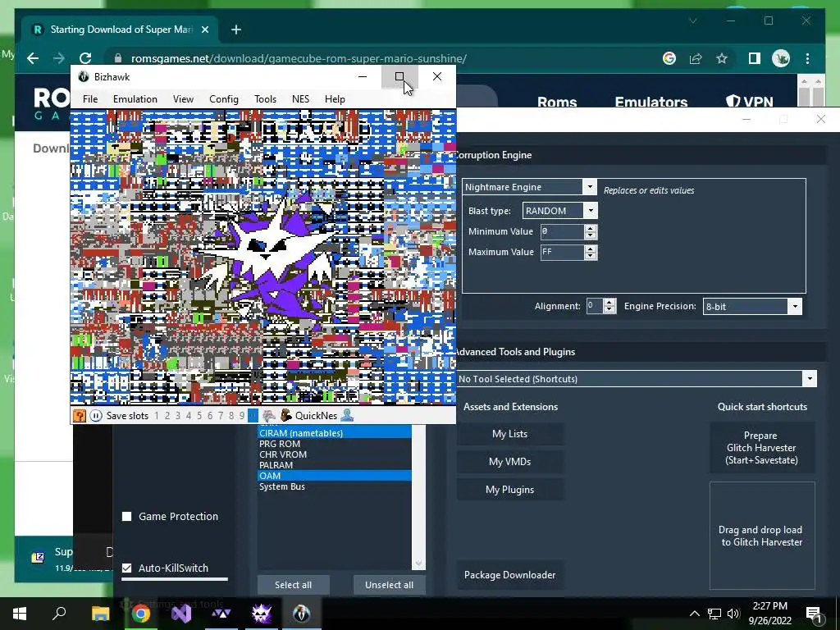Decrease the Maximum Value stepper
This screenshot has height=630, width=840.
pyautogui.click(x=591, y=256)
